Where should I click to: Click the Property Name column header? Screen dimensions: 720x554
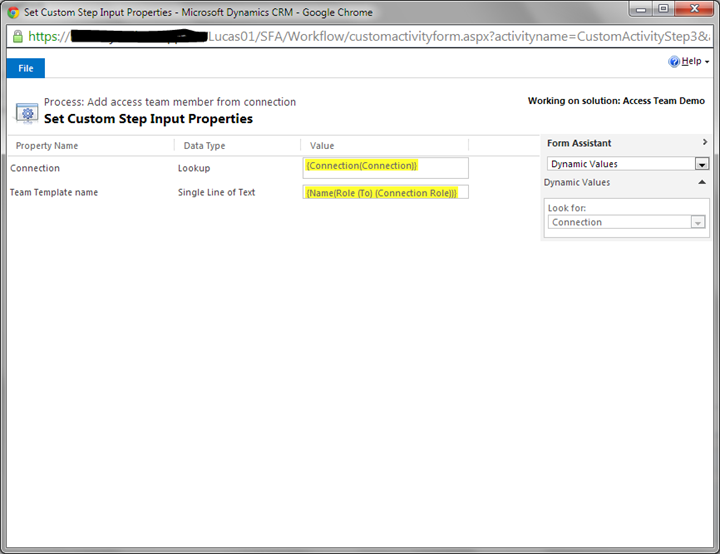click(x=47, y=146)
